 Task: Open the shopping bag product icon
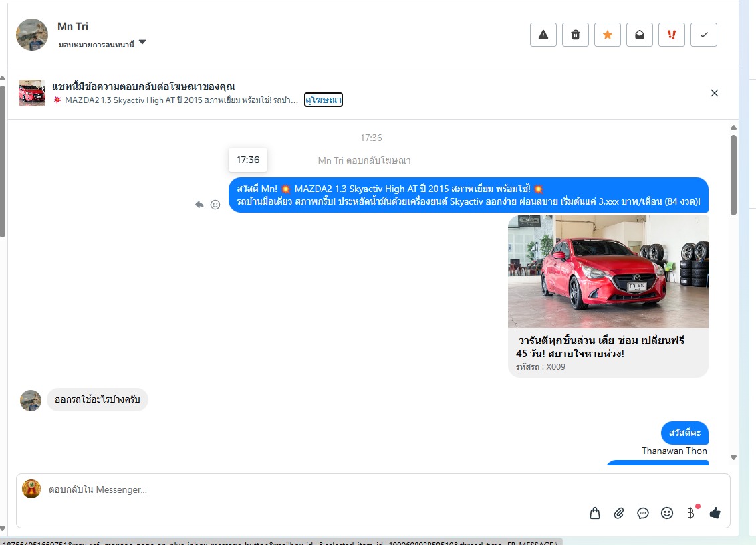[595, 513]
